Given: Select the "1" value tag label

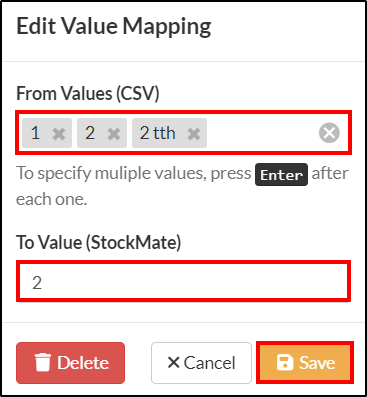Looking at the screenshot, I should coord(36,133).
